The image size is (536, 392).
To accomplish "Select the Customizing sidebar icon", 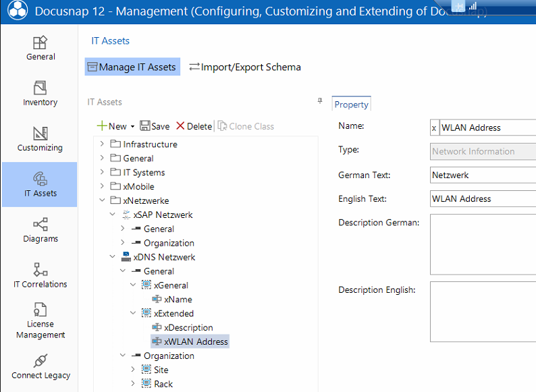I will click(40, 139).
